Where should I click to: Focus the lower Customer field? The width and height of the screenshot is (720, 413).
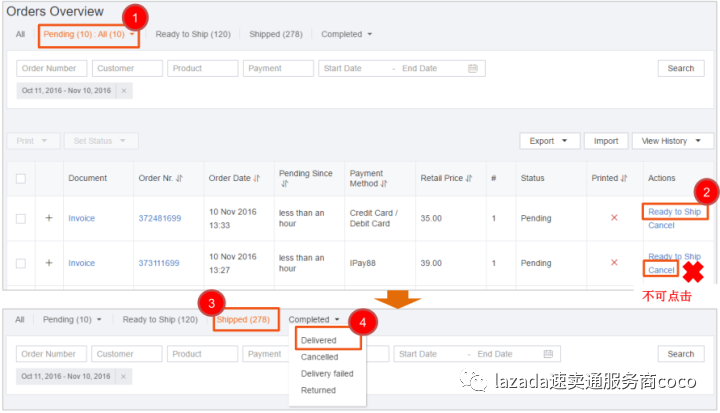127,354
